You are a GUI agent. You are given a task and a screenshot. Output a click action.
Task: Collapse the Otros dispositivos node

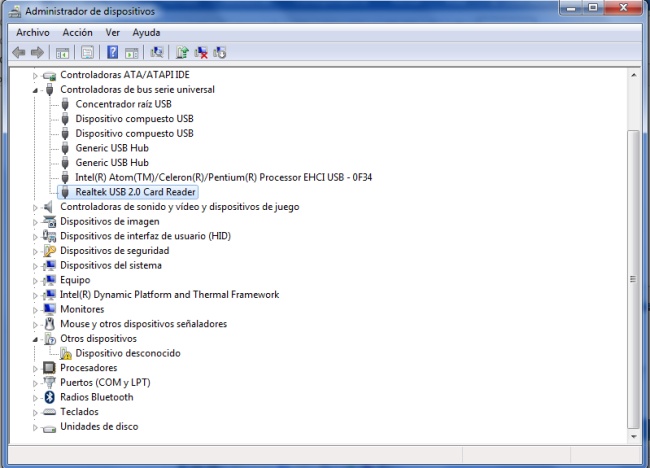point(35,339)
